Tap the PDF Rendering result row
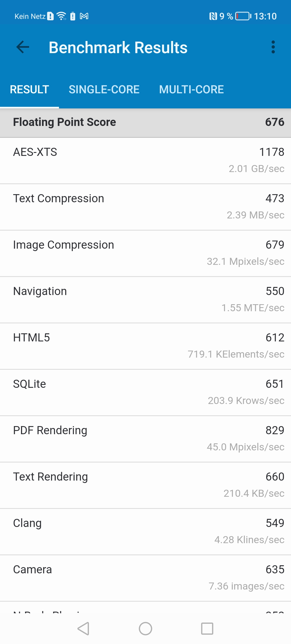 coord(145,439)
